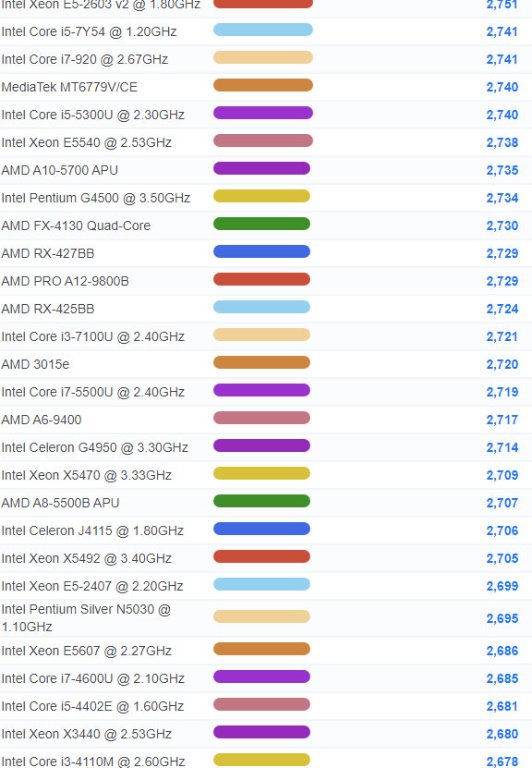Click the 2,735 score value
The image size is (532, 768).
[x=502, y=170]
